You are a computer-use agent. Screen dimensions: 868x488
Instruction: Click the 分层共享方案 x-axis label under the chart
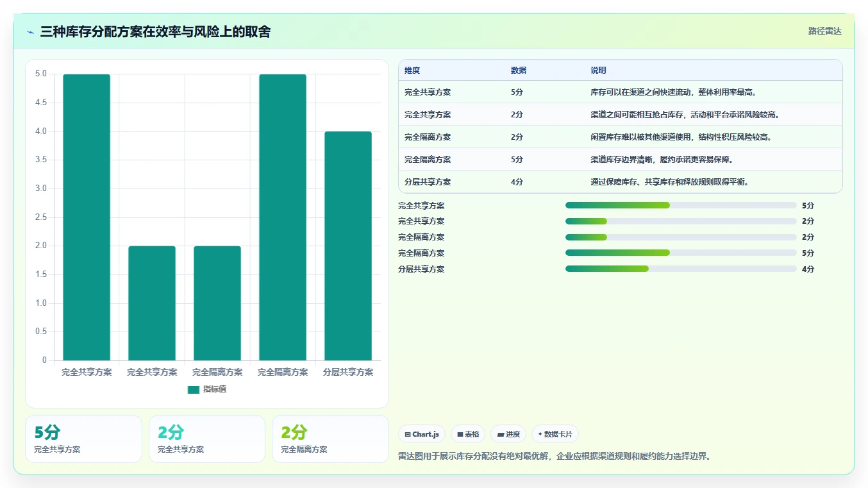pyautogui.click(x=348, y=372)
